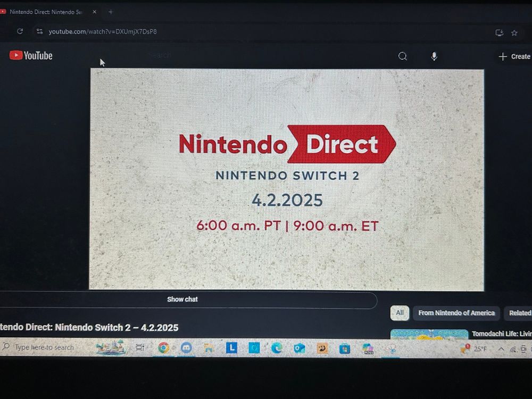Viewport: 532px width, 399px height.
Task: Expand the hidden system tray icons chevron
Action: pyautogui.click(x=501, y=349)
